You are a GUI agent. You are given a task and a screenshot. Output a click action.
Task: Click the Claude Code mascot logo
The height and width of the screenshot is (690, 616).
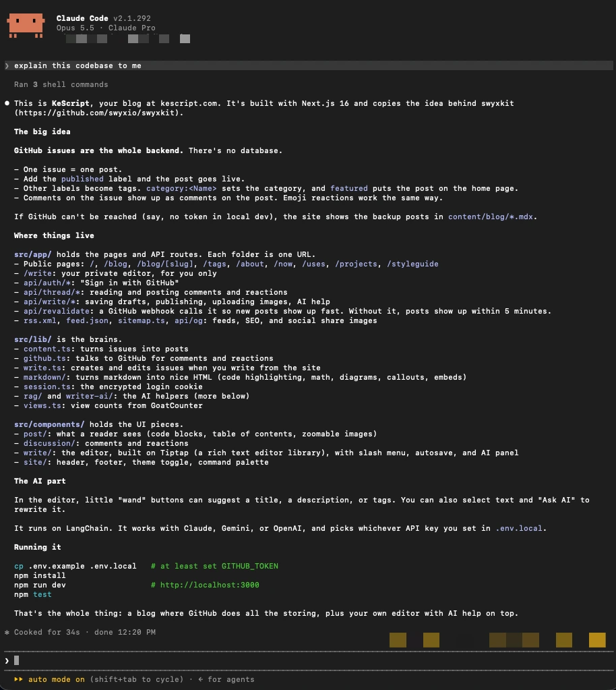[26, 25]
